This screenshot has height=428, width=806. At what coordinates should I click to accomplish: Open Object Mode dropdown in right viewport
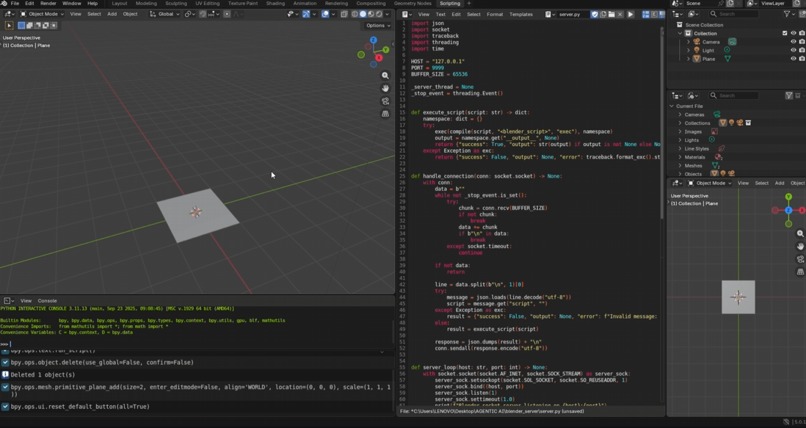point(710,183)
